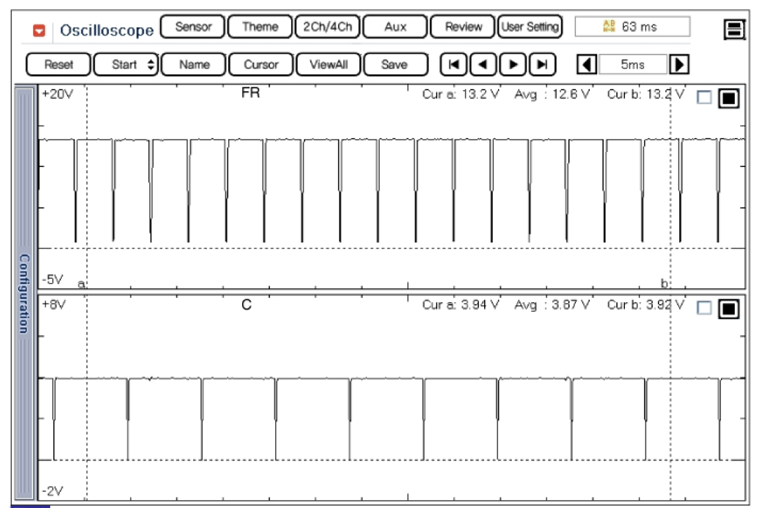Screen dimensions: 760x517
Task: Toggle the filled black box on FR channel
Action: click(728, 98)
